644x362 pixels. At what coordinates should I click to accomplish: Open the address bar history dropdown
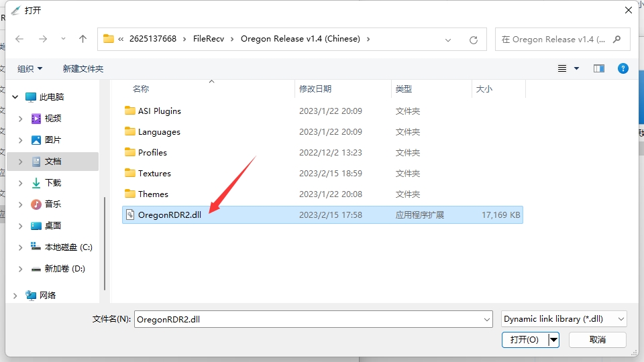tap(448, 40)
